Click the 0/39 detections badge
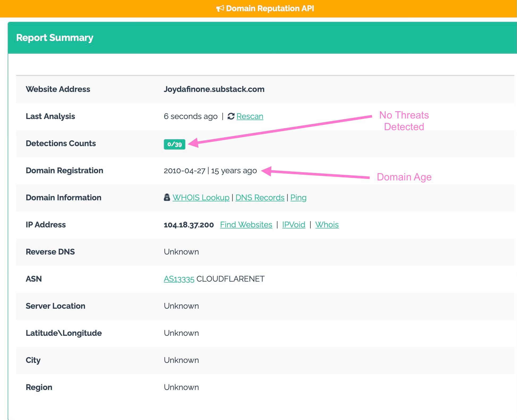The height and width of the screenshot is (420, 517). coord(174,144)
